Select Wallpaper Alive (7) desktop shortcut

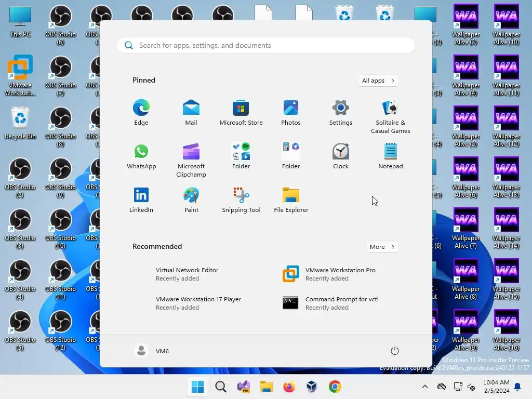pyautogui.click(x=466, y=229)
